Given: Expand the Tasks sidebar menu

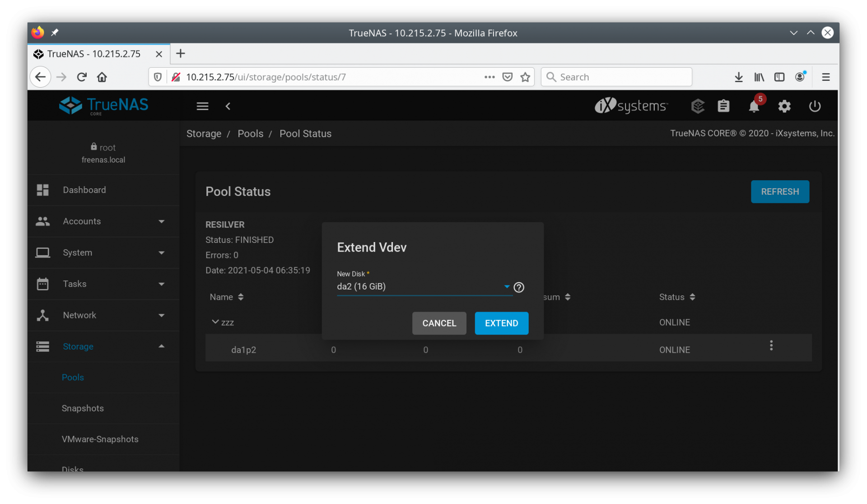Looking at the screenshot, I should pos(103,284).
